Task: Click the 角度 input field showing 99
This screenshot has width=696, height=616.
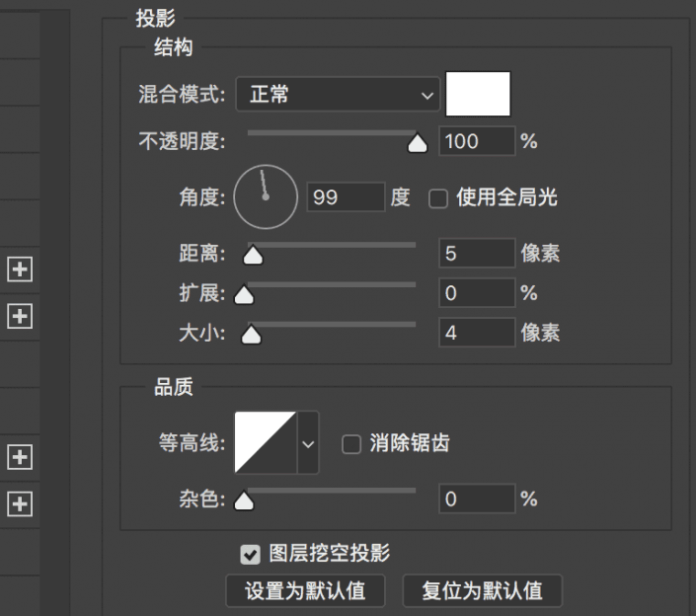Action: (346, 196)
